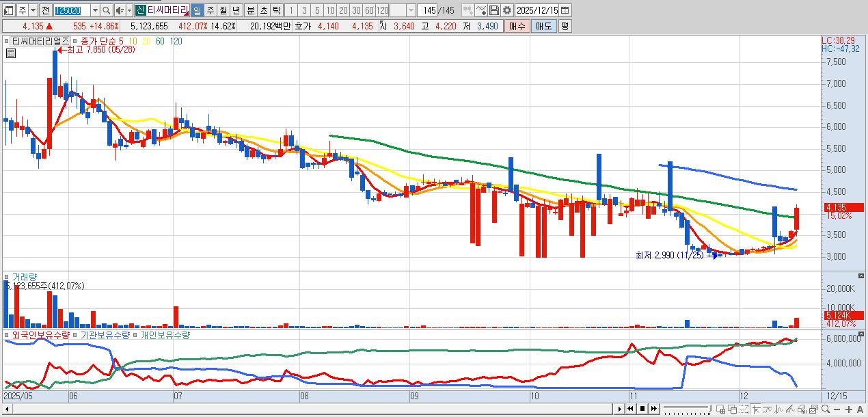The height and width of the screenshot is (417, 868).
Task: Select the 초 second chart period
Action: [x=262, y=10]
